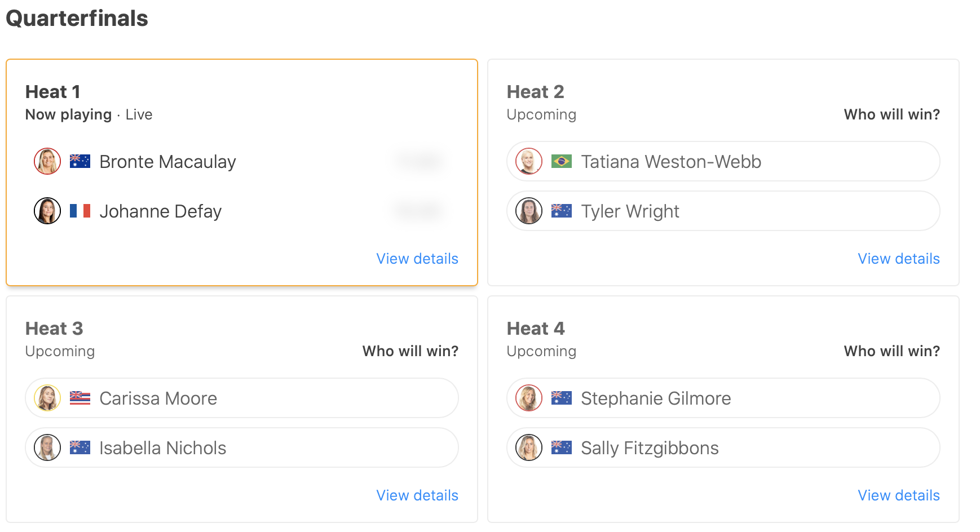Open View details for Heat 4
This screenshot has height=532, width=980.
tap(899, 495)
